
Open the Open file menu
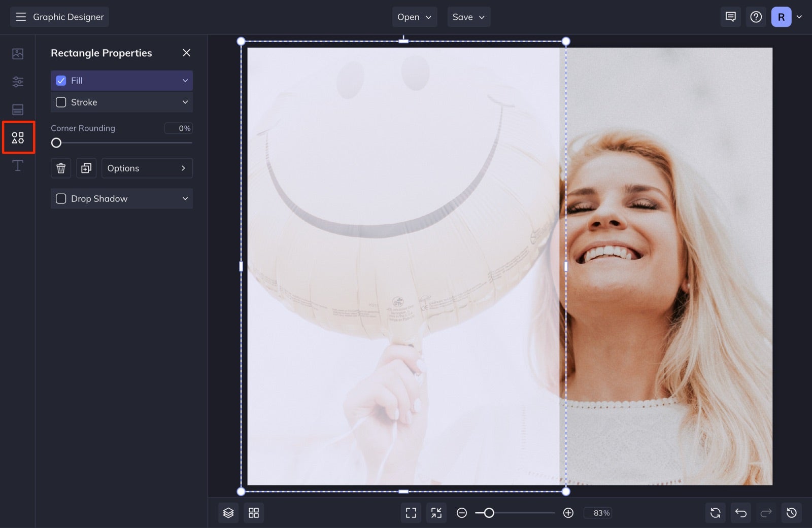pyautogui.click(x=414, y=17)
